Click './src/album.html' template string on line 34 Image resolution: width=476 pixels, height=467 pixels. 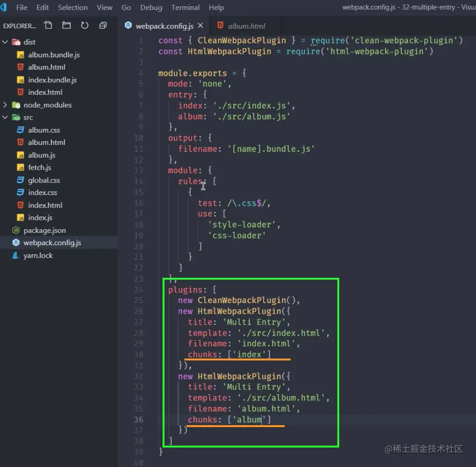click(281, 398)
